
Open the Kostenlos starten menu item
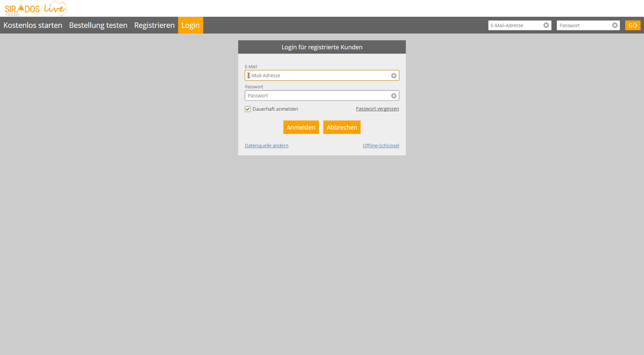pos(33,25)
